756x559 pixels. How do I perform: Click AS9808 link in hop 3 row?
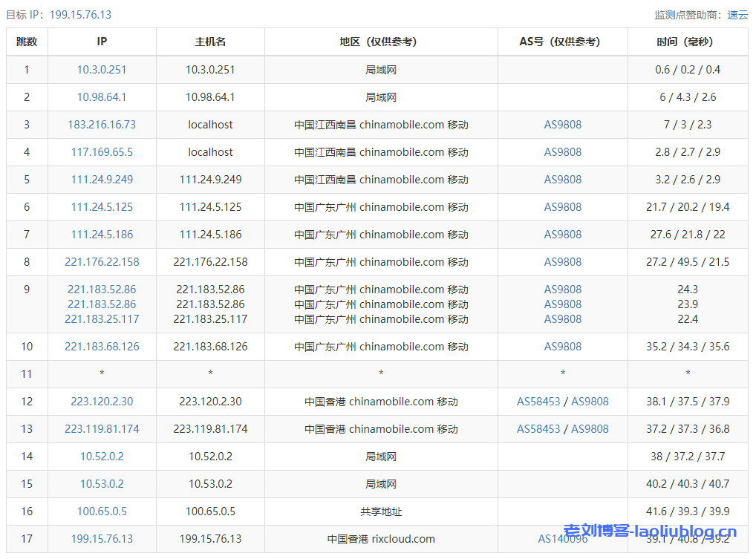[562, 125]
